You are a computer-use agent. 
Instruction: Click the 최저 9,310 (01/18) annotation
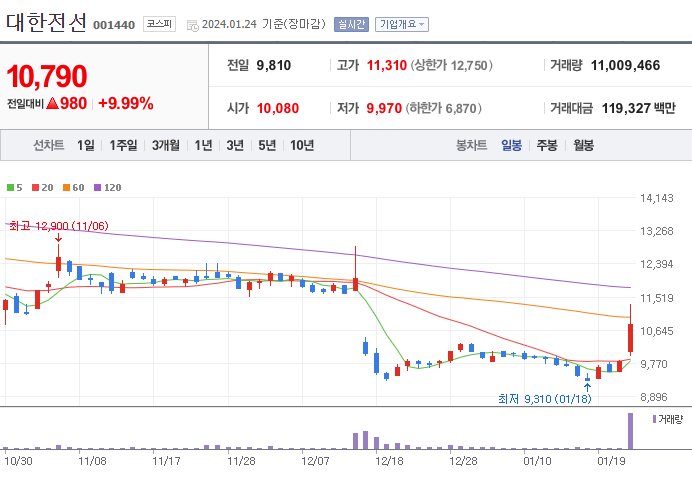click(545, 399)
